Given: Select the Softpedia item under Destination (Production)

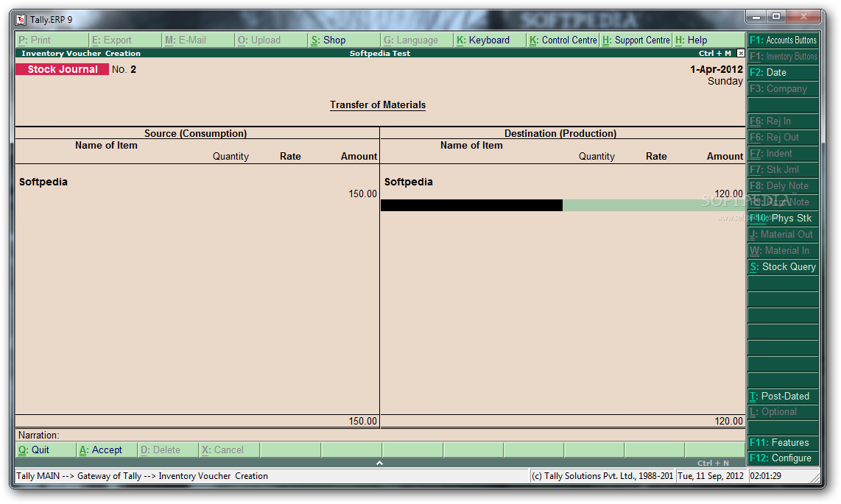Looking at the screenshot, I should (408, 182).
